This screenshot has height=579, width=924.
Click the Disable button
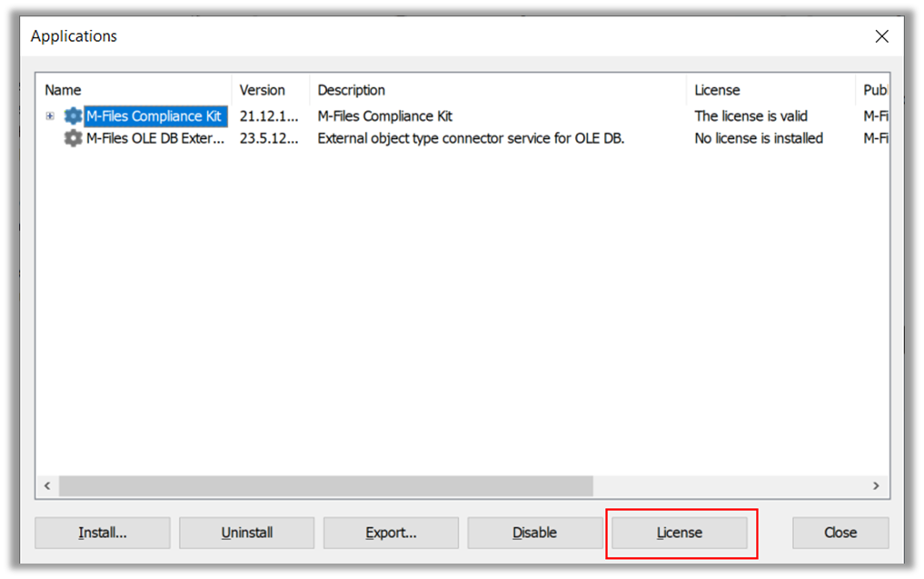pos(535,533)
